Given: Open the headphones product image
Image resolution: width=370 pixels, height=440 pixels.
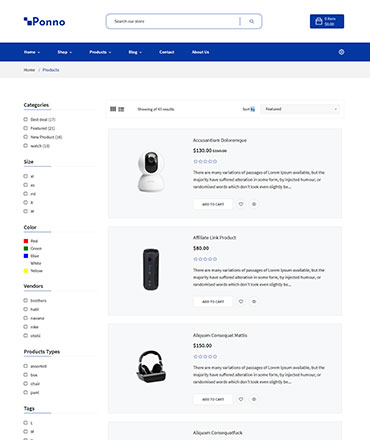Looking at the screenshot, I should coord(151,366).
